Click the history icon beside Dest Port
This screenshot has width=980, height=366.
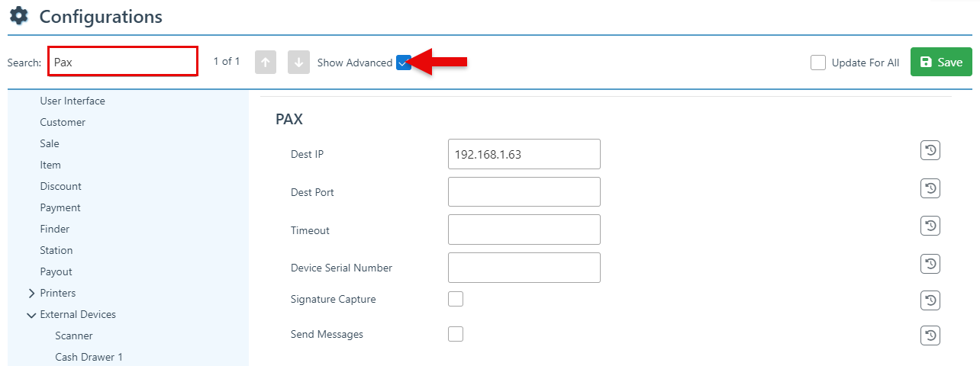coord(930,188)
